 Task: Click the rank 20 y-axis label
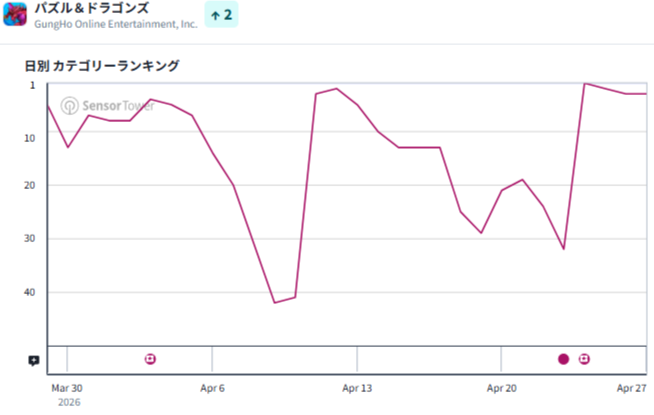click(30, 185)
